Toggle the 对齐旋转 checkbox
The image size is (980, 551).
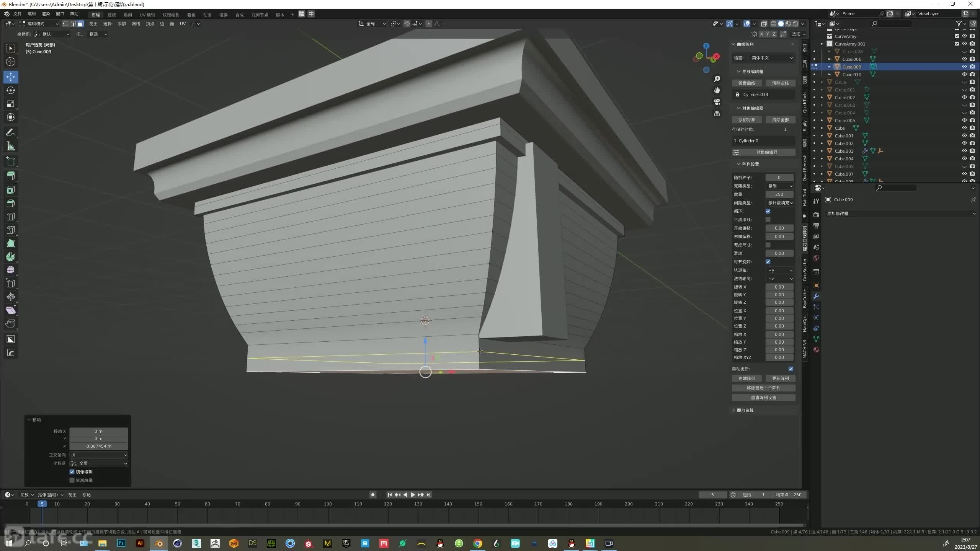pos(768,262)
